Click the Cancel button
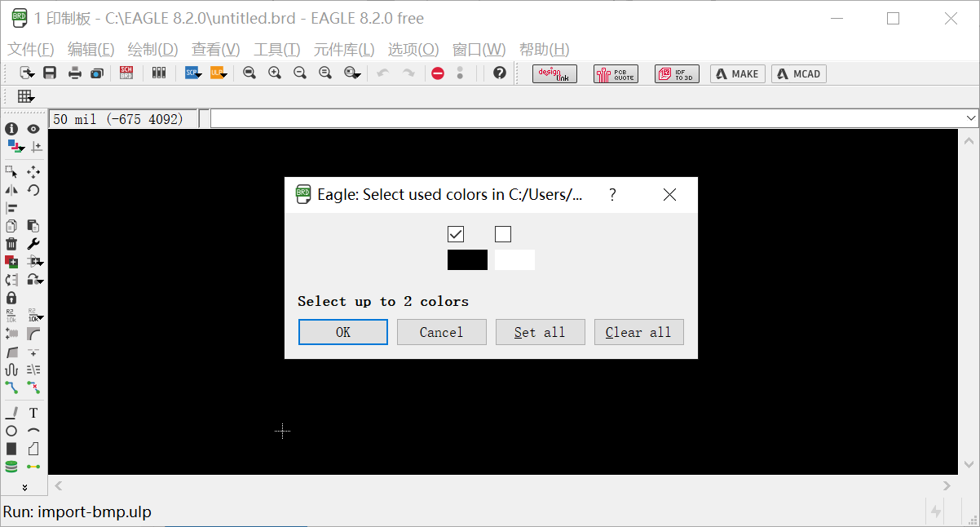Viewport: 980px width, 527px height. click(x=442, y=332)
